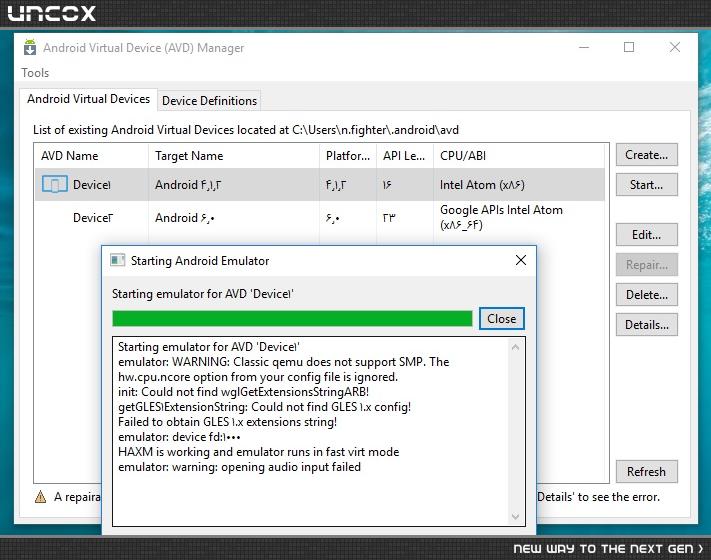Image resolution: width=711 pixels, height=560 pixels.
Task: Click the Create... button
Action: pyautogui.click(x=647, y=155)
